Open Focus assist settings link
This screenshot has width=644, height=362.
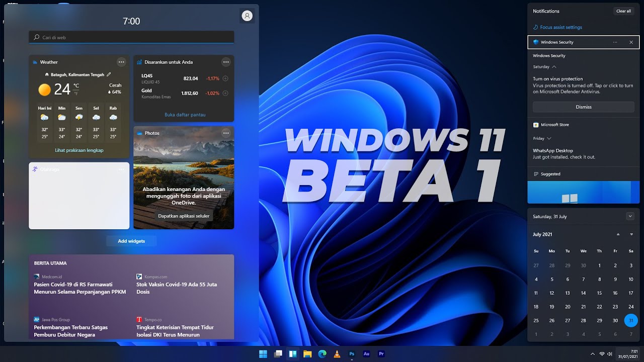(x=557, y=27)
